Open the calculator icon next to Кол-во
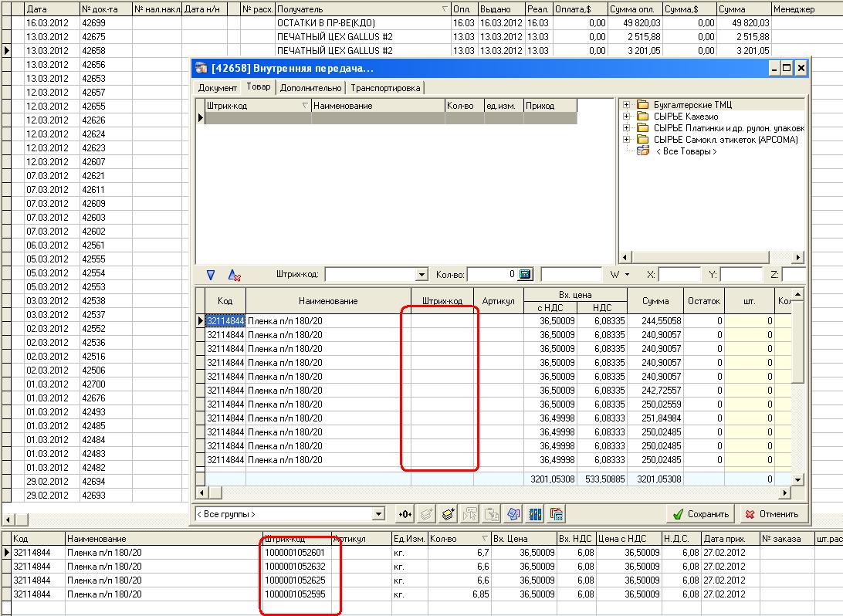Image resolution: width=843 pixels, height=616 pixels. point(525,275)
